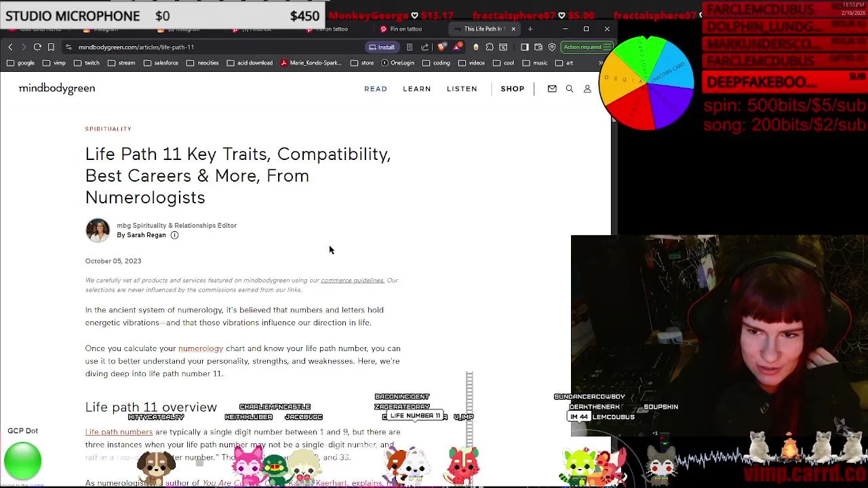Open the LISTEN navigation menu
The image size is (868, 488).
(462, 89)
